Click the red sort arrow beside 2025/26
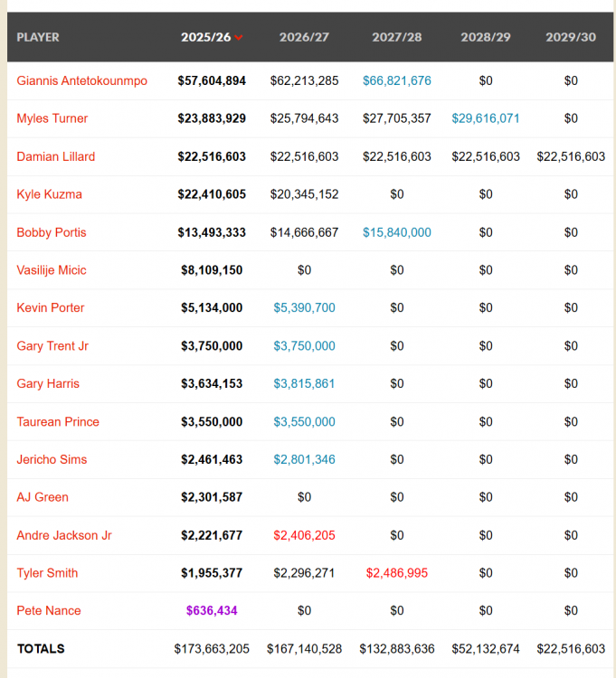 click(239, 38)
